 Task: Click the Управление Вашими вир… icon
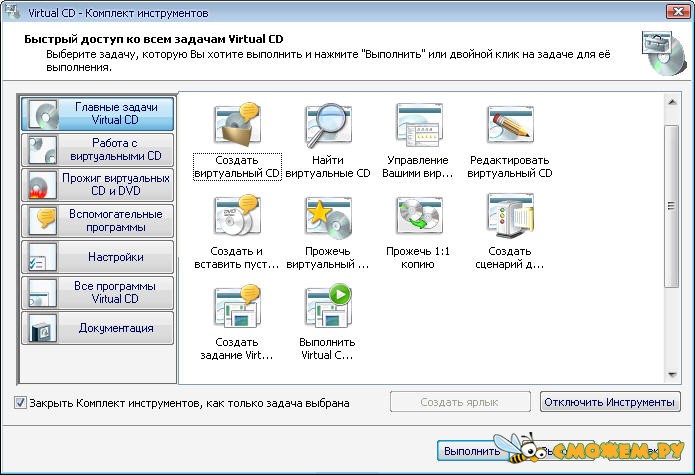point(419,125)
